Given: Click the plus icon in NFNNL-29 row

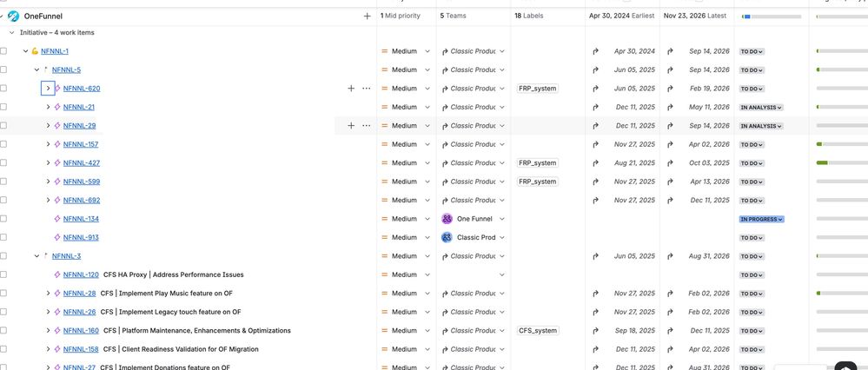Looking at the screenshot, I should [351, 126].
